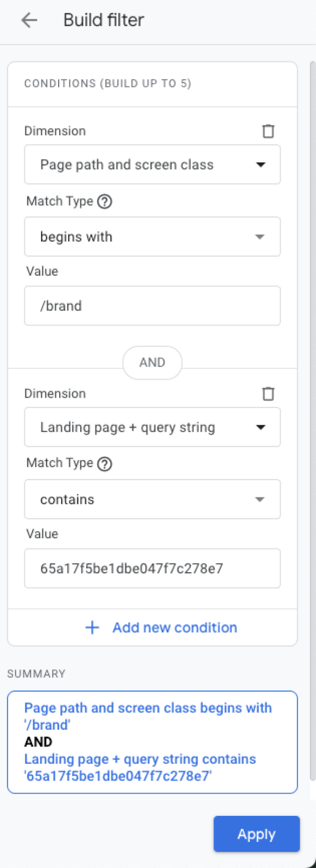Open the Page path and screen class dropdown
This screenshot has height=868, width=316.
pos(153,164)
